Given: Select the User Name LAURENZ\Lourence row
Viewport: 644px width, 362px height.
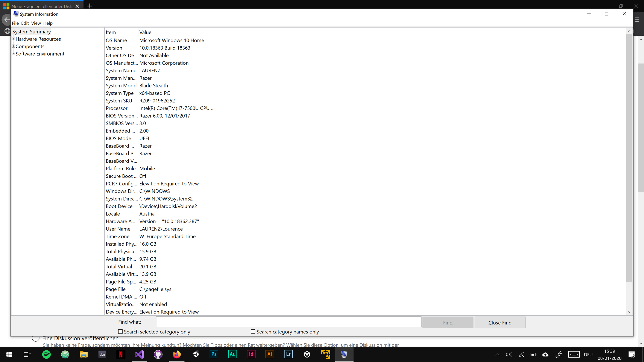Looking at the screenshot, I should pyautogui.click(x=161, y=229).
